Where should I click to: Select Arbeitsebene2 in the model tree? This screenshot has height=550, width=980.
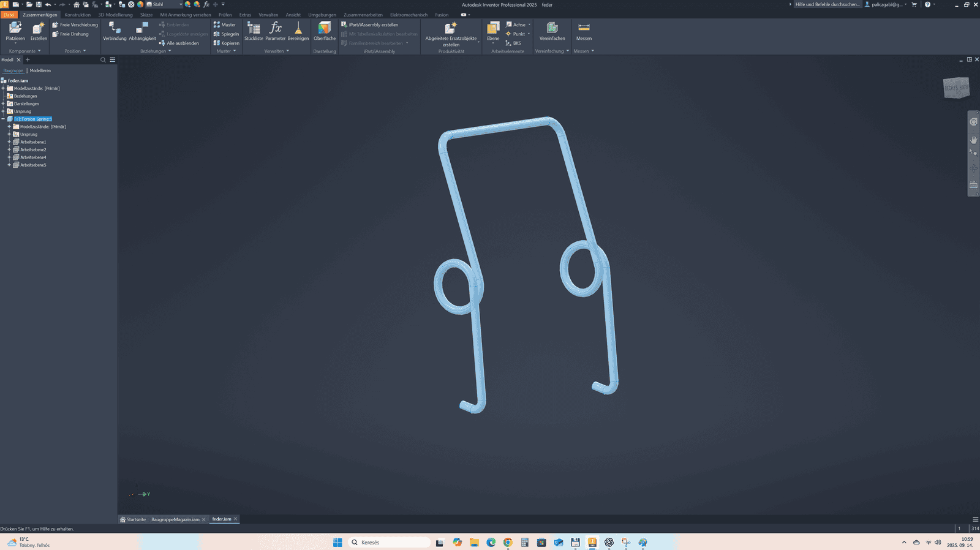(33, 149)
